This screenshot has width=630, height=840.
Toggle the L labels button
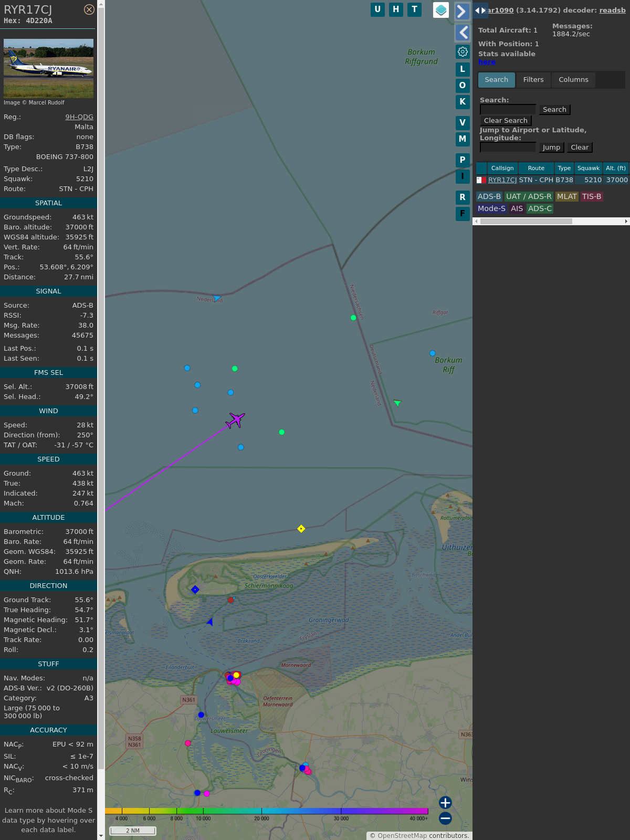[x=463, y=69]
